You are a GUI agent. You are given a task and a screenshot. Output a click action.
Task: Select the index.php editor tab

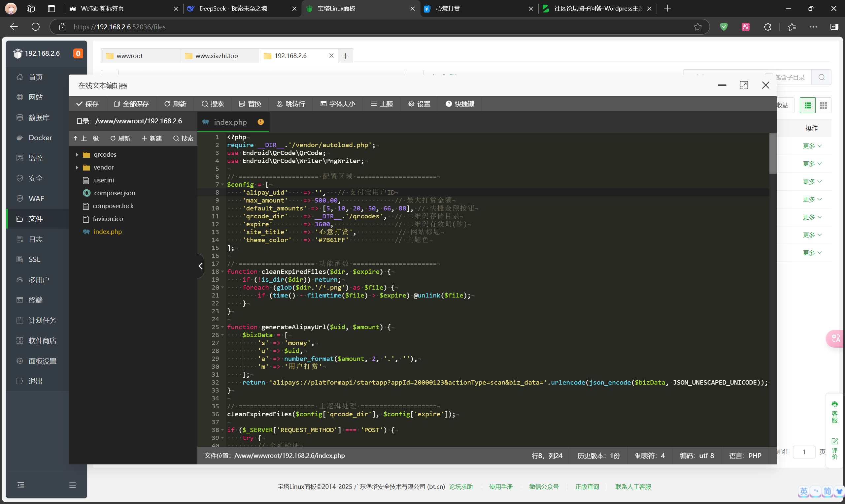click(230, 122)
